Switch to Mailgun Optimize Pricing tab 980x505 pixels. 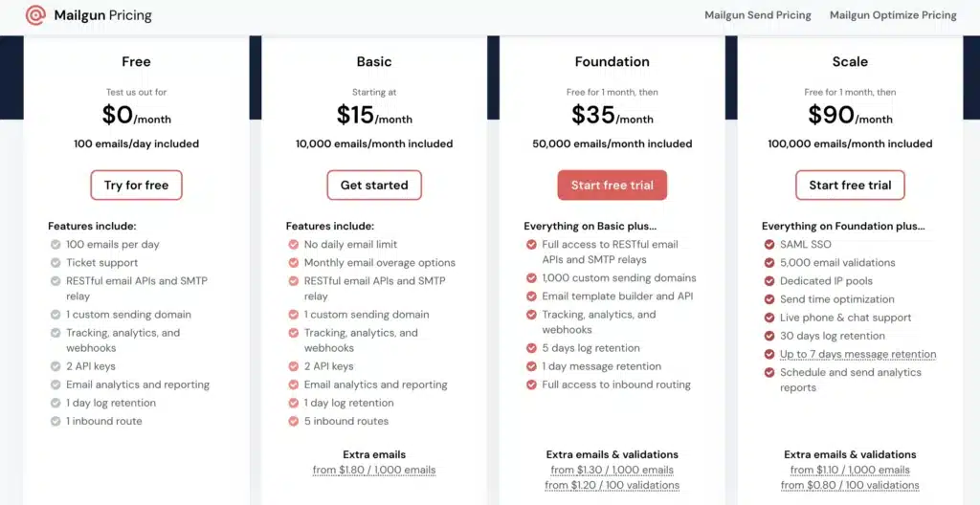[893, 15]
